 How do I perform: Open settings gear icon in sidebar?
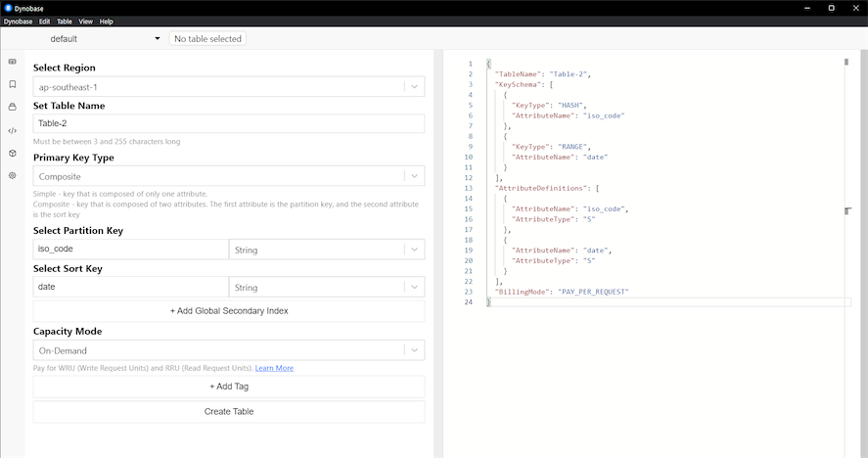point(12,176)
